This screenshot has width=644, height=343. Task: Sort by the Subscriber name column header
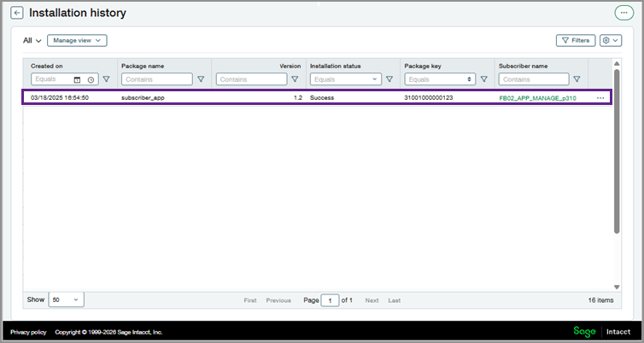pos(524,66)
